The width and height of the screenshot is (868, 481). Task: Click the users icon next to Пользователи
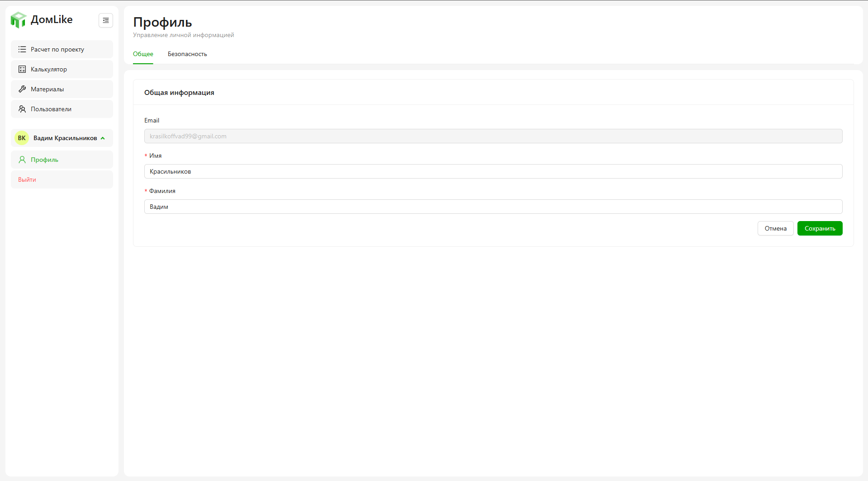coord(22,109)
